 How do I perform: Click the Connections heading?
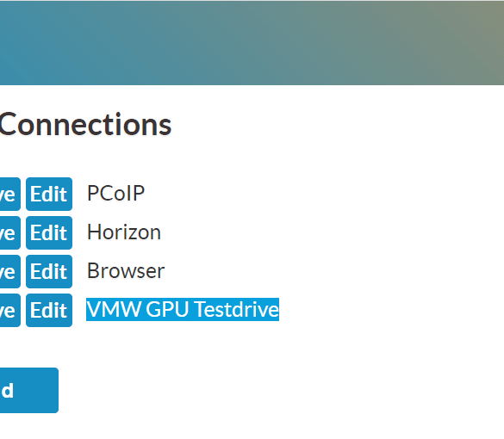pyautogui.click(x=85, y=125)
